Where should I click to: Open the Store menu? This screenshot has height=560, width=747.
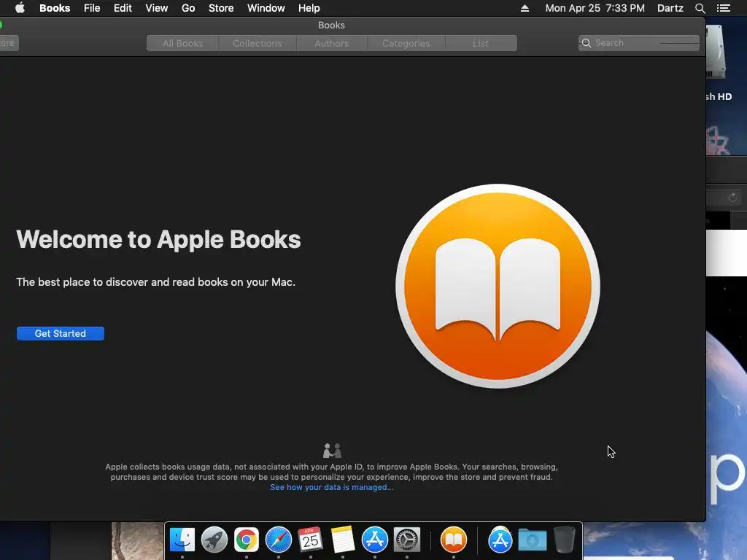pos(221,8)
